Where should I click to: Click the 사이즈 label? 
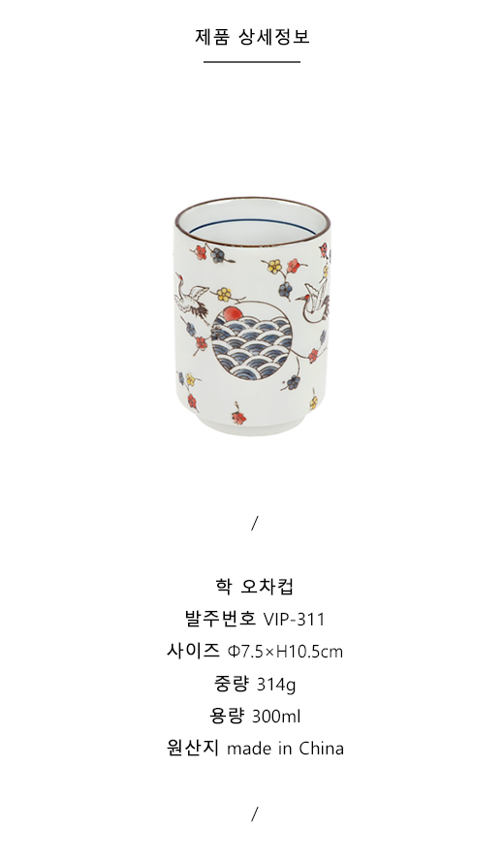click(x=193, y=651)
